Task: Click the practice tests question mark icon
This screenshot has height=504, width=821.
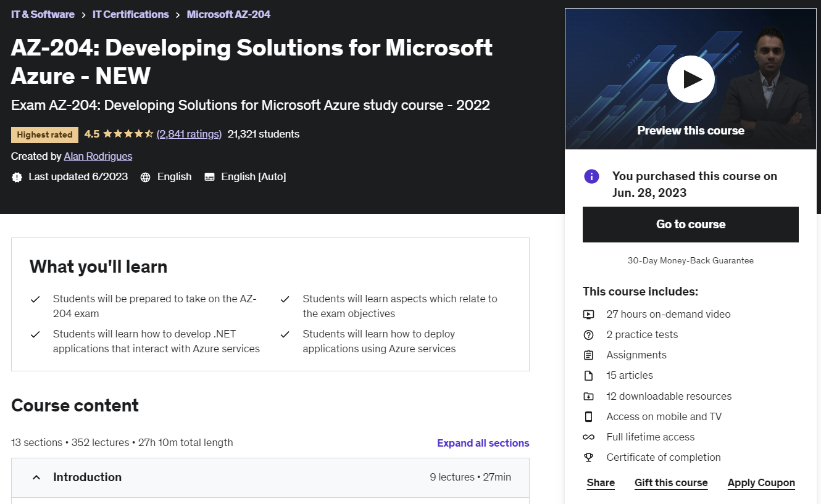Action: [x=588, y=335]
